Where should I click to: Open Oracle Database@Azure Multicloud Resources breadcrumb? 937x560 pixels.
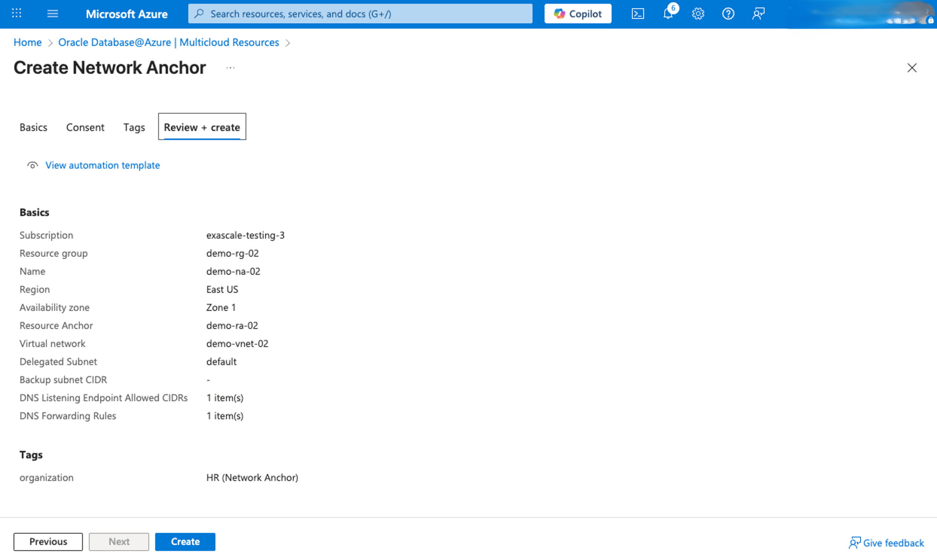168,42
